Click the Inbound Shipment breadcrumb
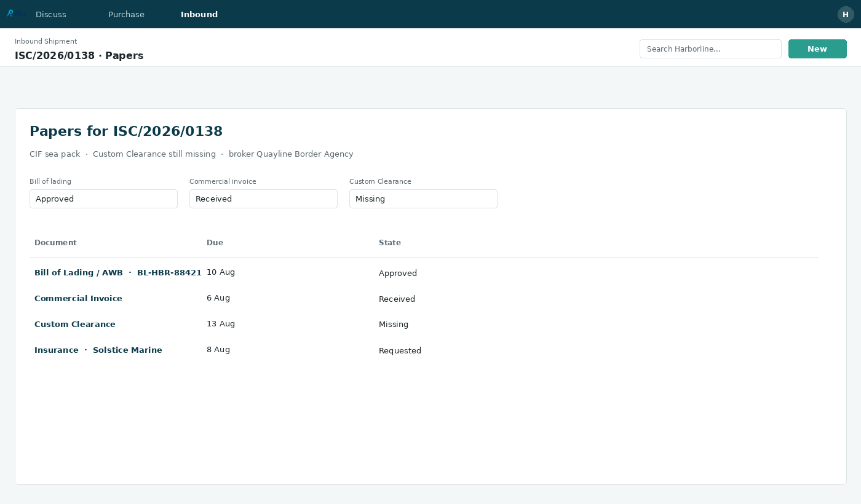 [46, 41]
